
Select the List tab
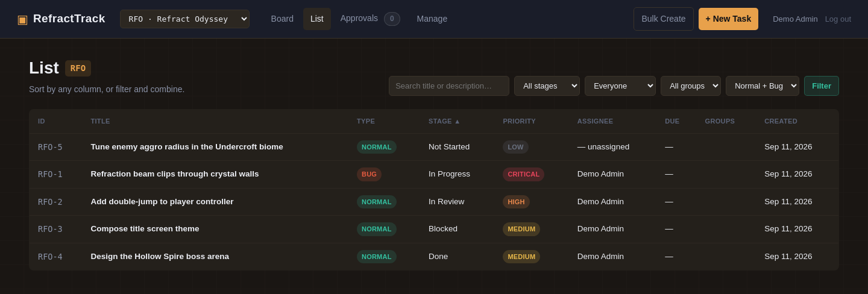point(317,19)
